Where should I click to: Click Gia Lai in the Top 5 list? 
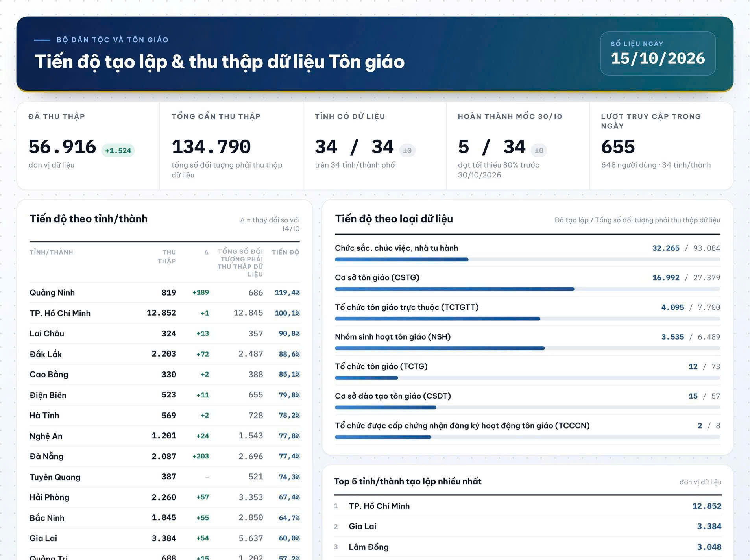point(362,527)
